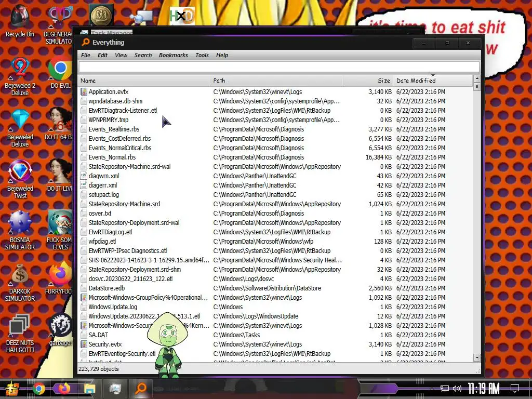The width and height of the screenshot is (532, 399).
Task: Click the scrollbar up arrow
Action: tap(477, 79)
